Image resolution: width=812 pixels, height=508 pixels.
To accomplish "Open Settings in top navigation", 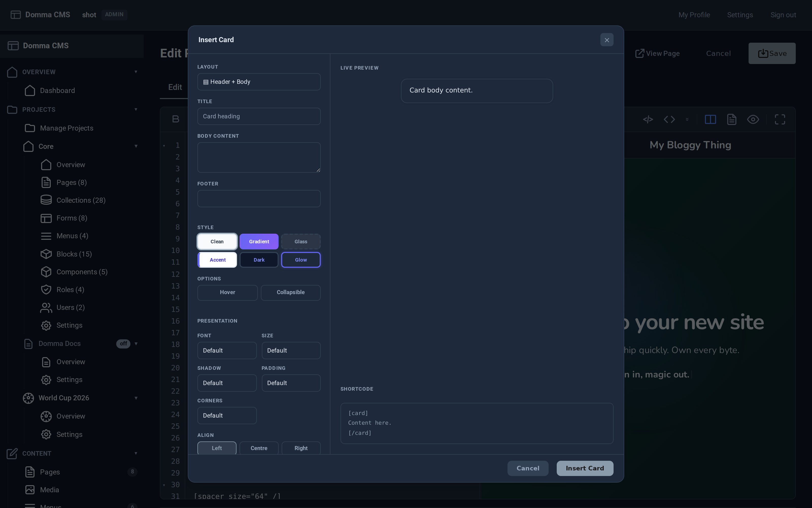I will (x=740, y=15).
